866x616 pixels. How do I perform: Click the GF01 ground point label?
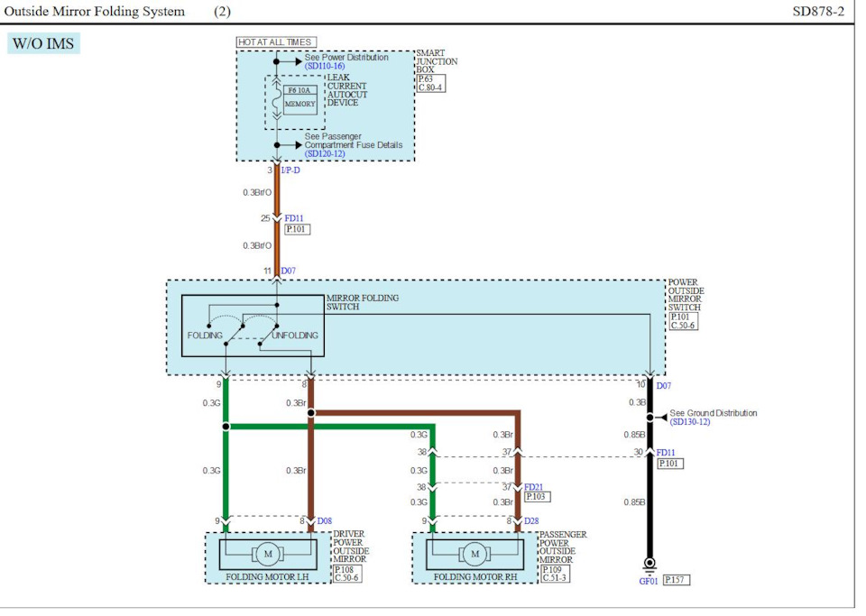tap(649, 582)
